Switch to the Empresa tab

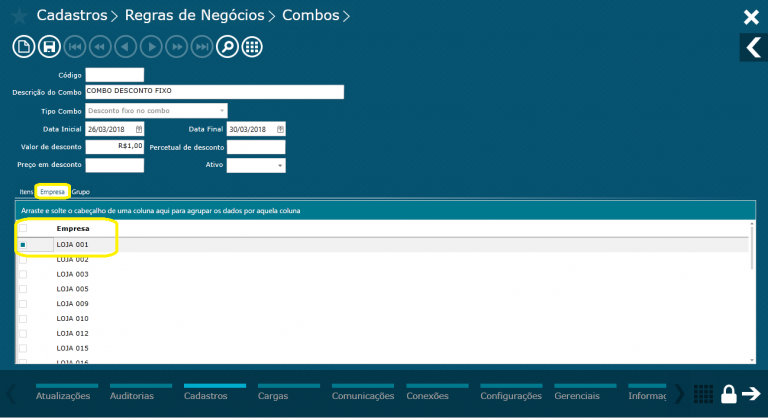[x=52, y=192]
